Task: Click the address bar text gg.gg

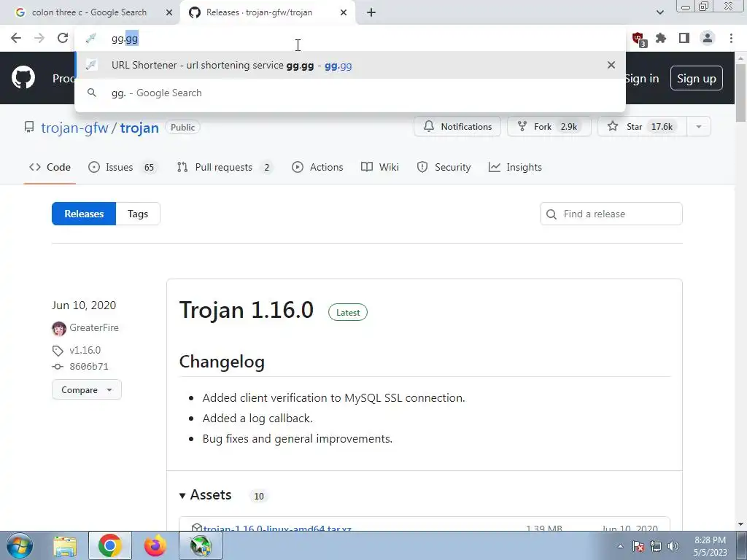Action: (x=125, y=39)
